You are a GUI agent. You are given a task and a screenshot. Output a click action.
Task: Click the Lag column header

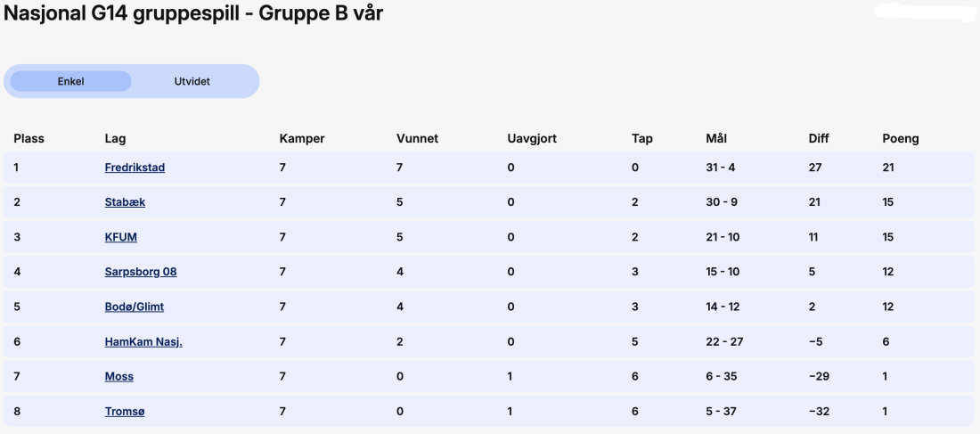(x=115, y=139)
